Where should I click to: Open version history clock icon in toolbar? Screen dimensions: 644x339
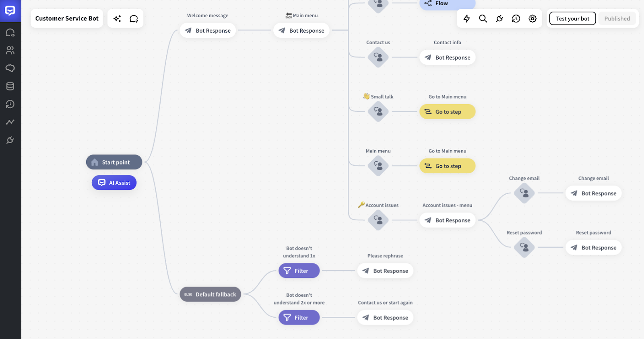[x=516, y=18]
